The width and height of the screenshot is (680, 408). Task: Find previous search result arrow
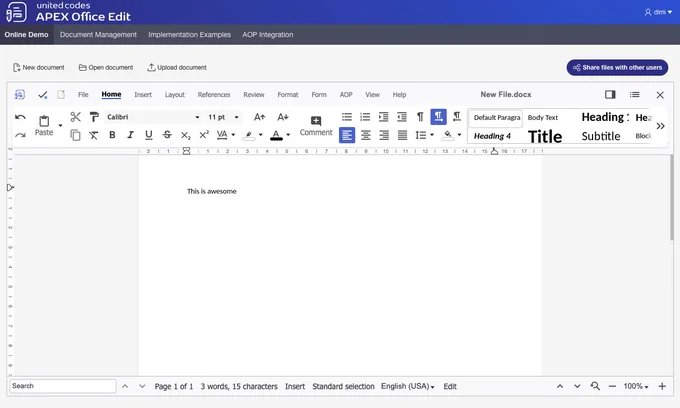(125, 386)
